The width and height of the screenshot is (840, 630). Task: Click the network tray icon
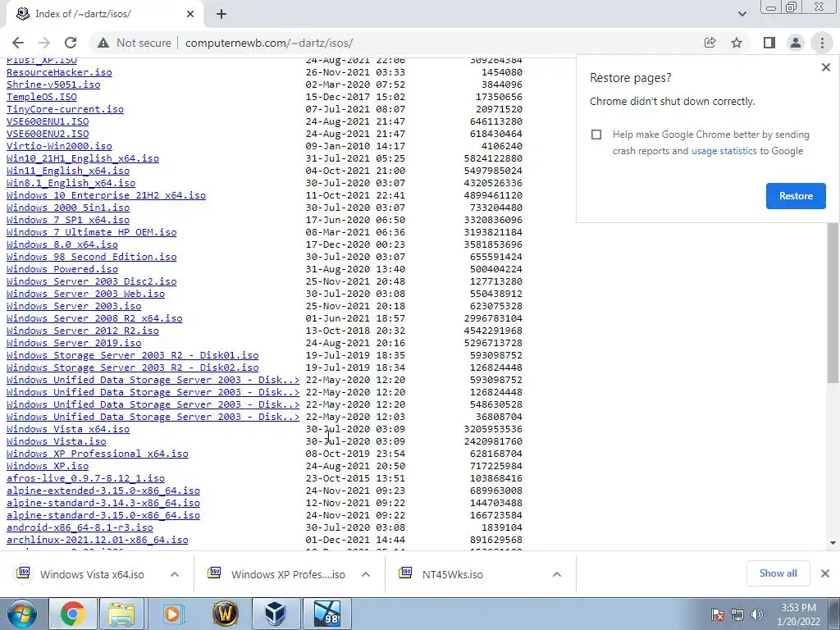pos(737,614)
